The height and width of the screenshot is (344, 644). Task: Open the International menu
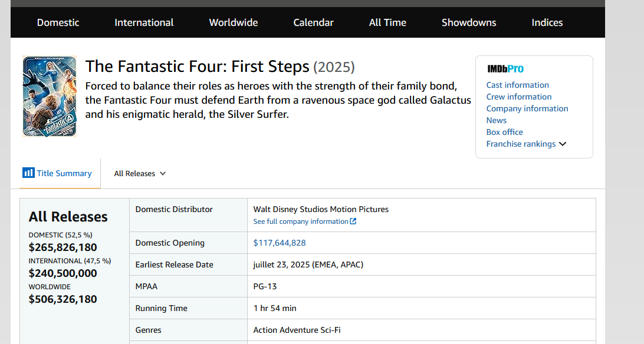pyautogui.click(x=144, y=22)
